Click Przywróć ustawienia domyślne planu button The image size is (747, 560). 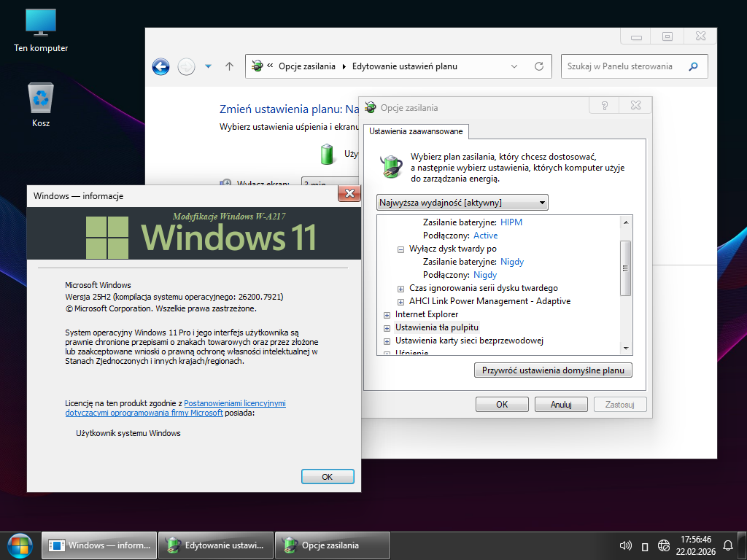pos(553,370)
